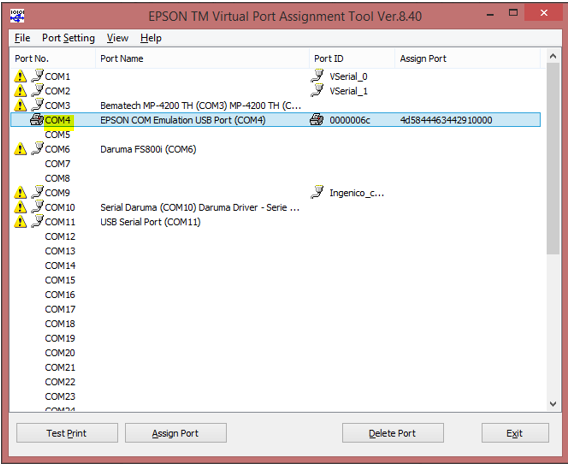Click the serial plug icon beside COM11
The width and height of the screenshot is (571, 464).
pyautogui.click(x=37, y=221)
